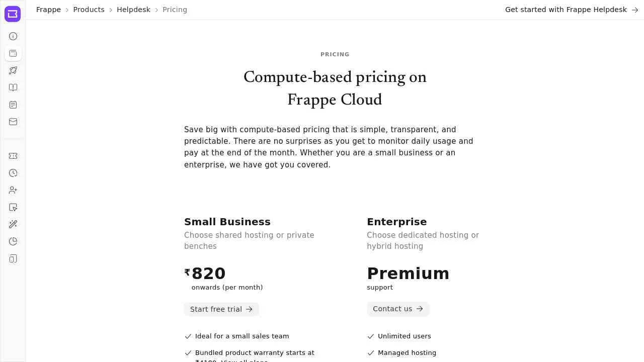Click the clock history icon in the sidebar
Screen dimensions: 644x362
tap(13, 173)
